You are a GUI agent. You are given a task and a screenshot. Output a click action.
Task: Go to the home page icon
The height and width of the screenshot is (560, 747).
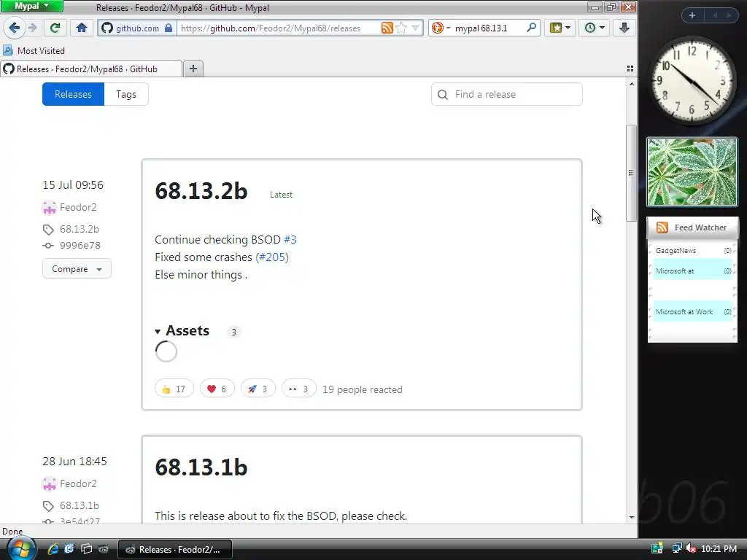pos(82,28)
